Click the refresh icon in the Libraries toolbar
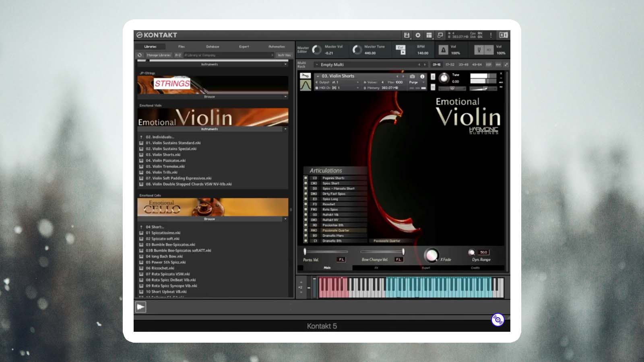This screenshot has height=362, width=644. (140, 55)
